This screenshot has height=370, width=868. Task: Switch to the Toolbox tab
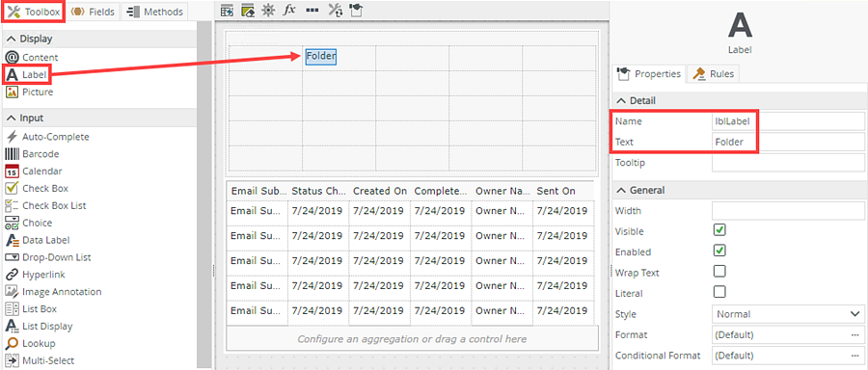coord(33,12)
